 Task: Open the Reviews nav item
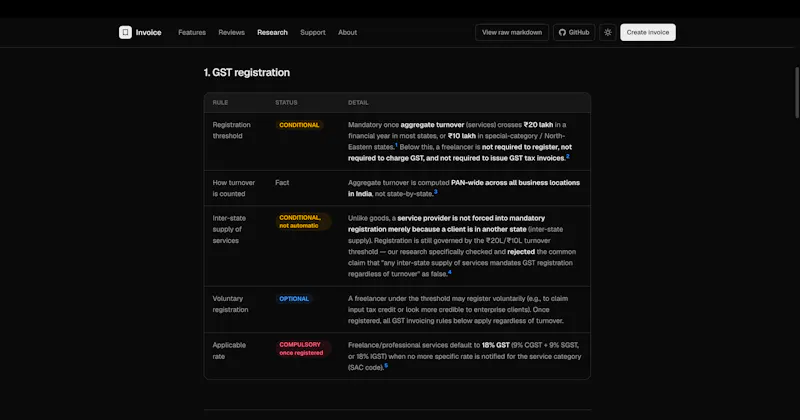coord(232,32)
